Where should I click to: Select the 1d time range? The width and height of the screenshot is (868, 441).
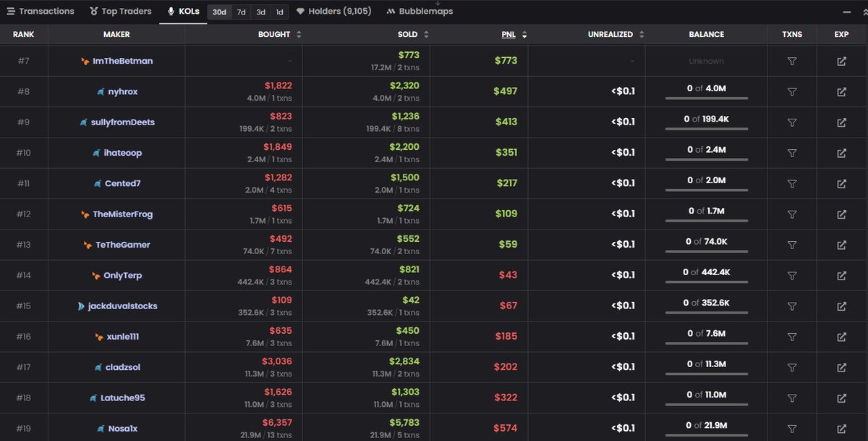(x=280, y=12)
